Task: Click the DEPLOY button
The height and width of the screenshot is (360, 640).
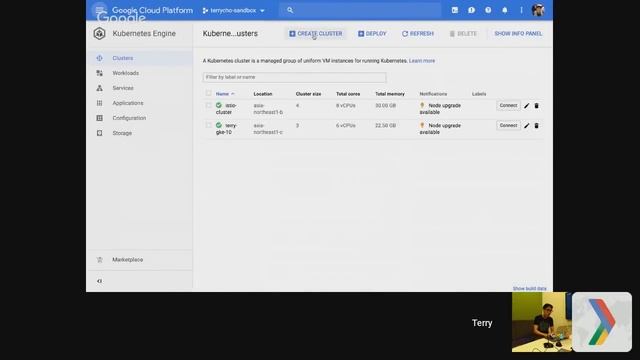Action: (372, 33)
